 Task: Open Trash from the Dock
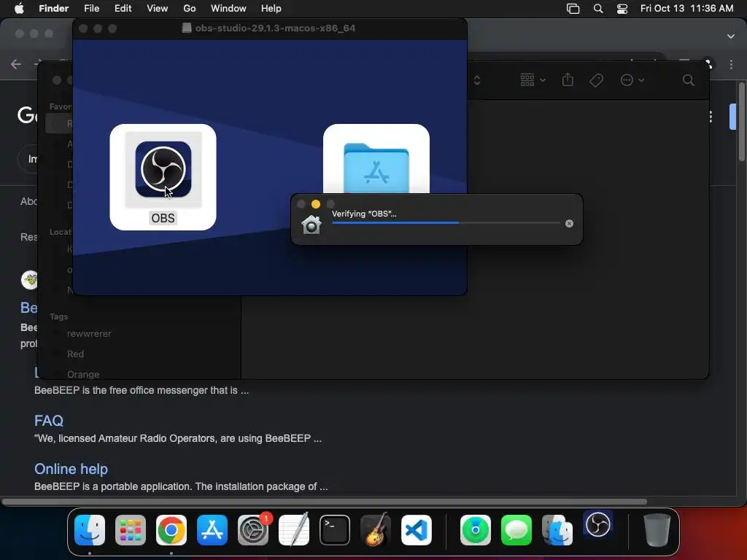pos(657,529)
